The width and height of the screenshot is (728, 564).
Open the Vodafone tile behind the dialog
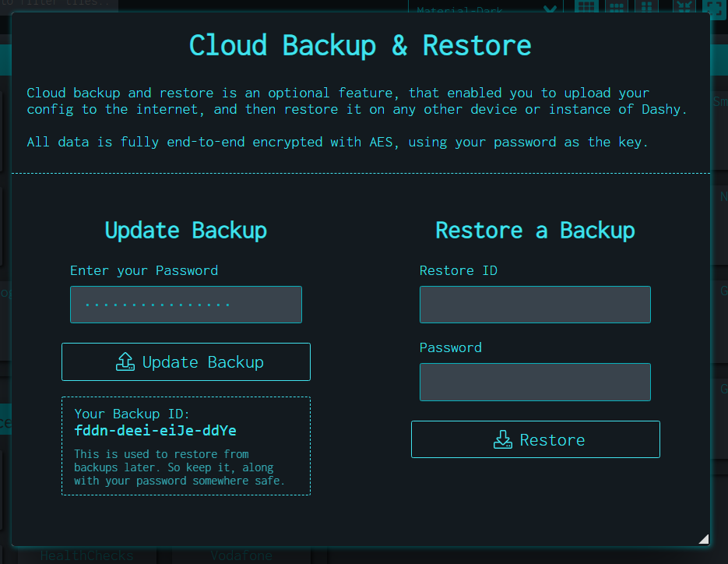241,556
